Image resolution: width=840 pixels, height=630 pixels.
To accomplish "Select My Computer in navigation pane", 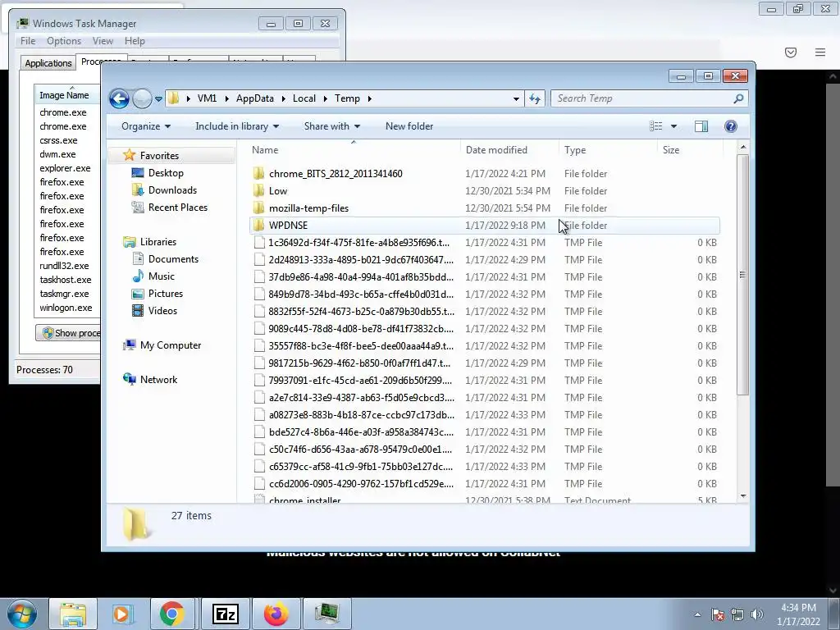I will [171, 345].
